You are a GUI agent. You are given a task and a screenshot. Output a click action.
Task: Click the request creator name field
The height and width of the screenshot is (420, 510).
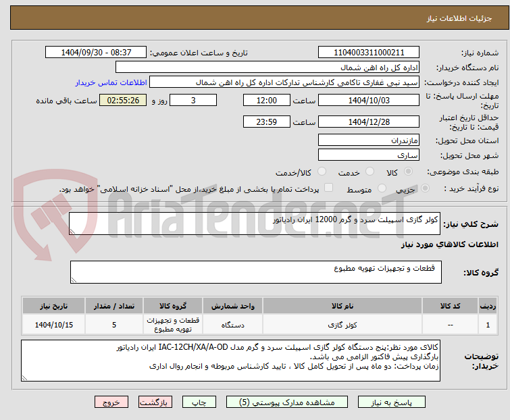coord(284,82)
